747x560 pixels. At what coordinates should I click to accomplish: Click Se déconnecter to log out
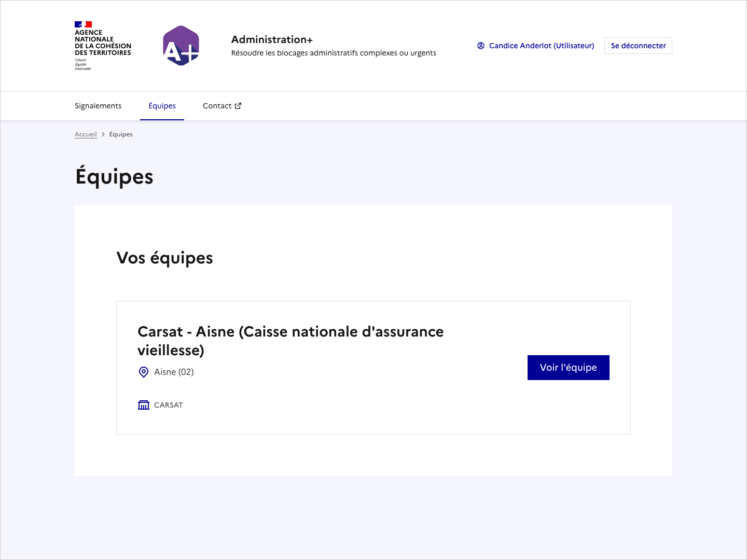638,46
